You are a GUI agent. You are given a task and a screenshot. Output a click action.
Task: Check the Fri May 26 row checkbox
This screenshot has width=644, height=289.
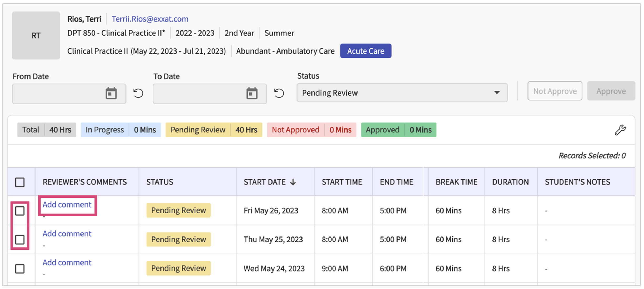point(20,211)
